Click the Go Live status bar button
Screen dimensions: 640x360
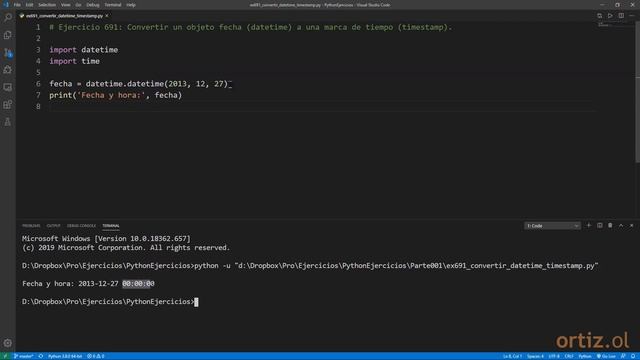pyautogui.click(x=606, y=356)
